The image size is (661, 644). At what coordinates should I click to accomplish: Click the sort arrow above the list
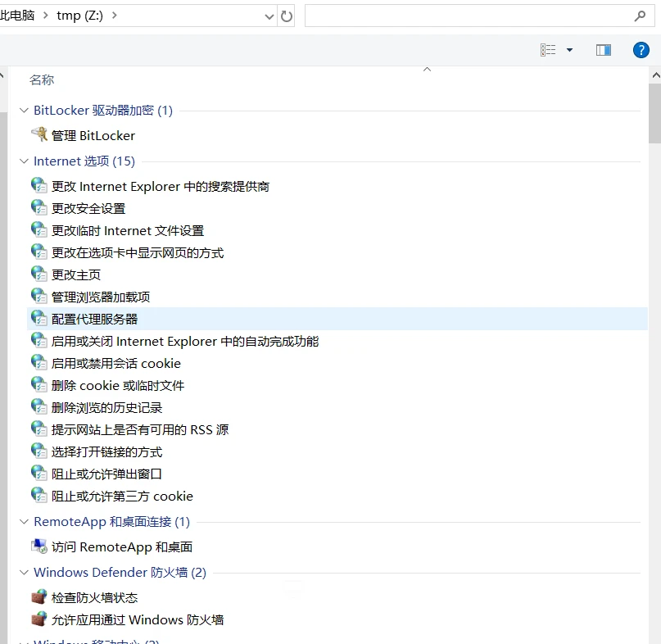tap(427, 69)
